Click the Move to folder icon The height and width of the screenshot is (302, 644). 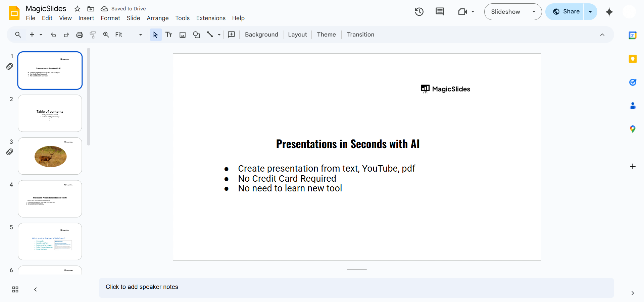pyautogui.click(x=91, y=9)
